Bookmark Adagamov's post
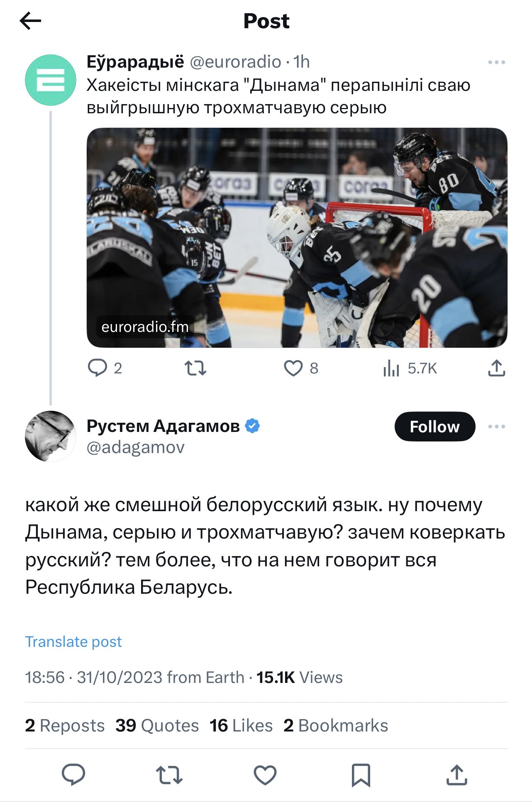This screenshot has height=807, width=532. [361, 775]
